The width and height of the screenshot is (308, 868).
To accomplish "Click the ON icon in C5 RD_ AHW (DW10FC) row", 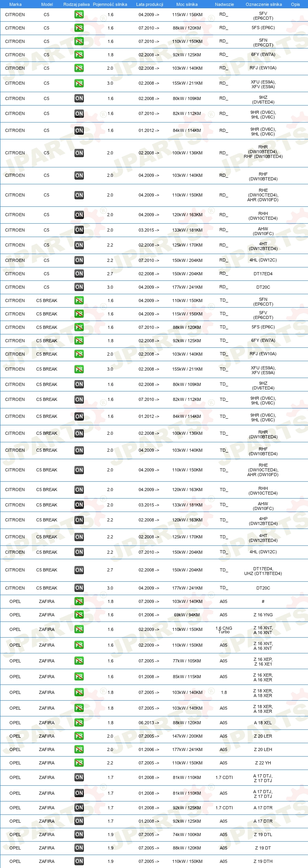I will (79, 230).
